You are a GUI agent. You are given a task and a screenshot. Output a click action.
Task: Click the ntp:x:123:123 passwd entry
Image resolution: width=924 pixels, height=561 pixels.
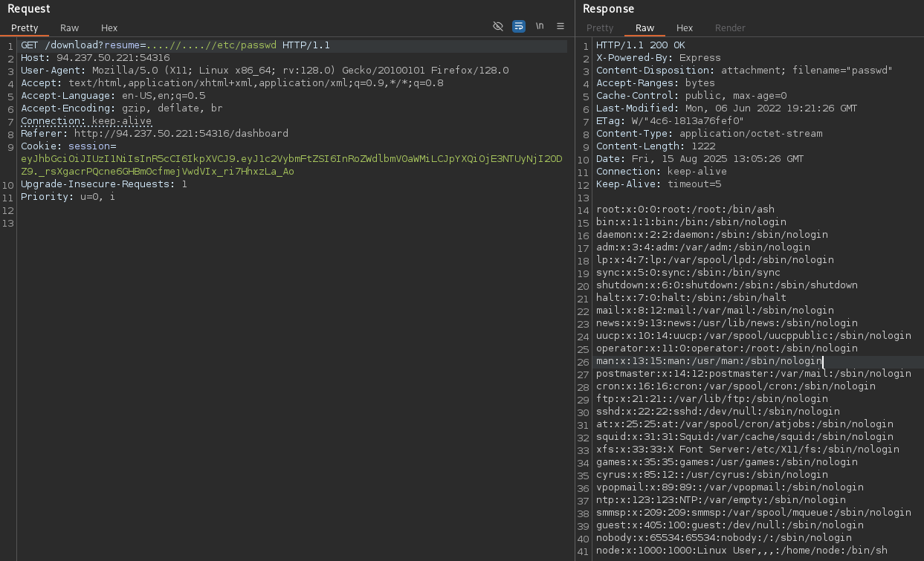721,500
